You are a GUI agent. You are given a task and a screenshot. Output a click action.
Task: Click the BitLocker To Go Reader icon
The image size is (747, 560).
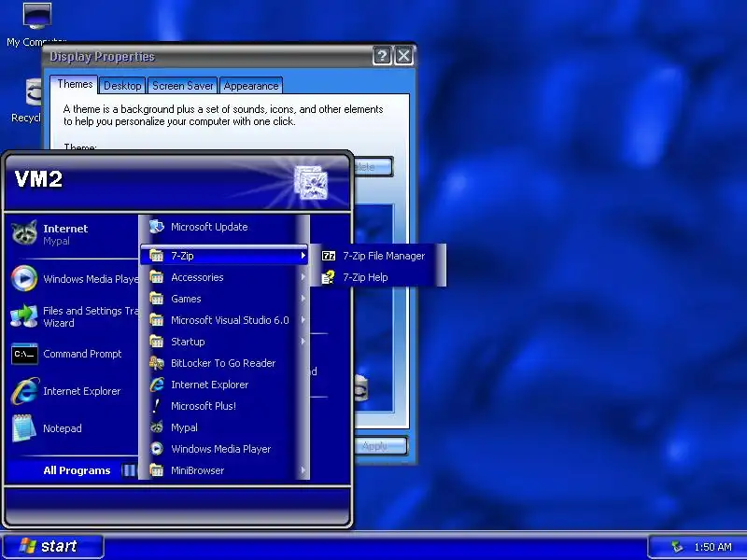[156, 363]
